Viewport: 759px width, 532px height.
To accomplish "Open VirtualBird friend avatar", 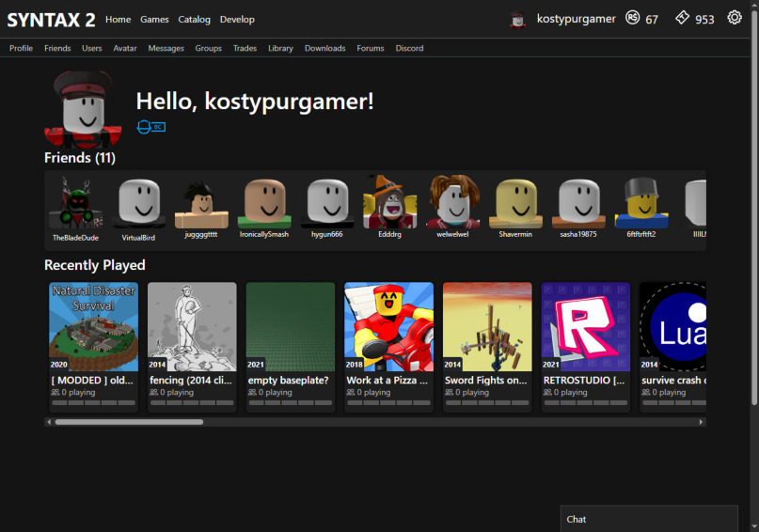I will pos(138,203).
